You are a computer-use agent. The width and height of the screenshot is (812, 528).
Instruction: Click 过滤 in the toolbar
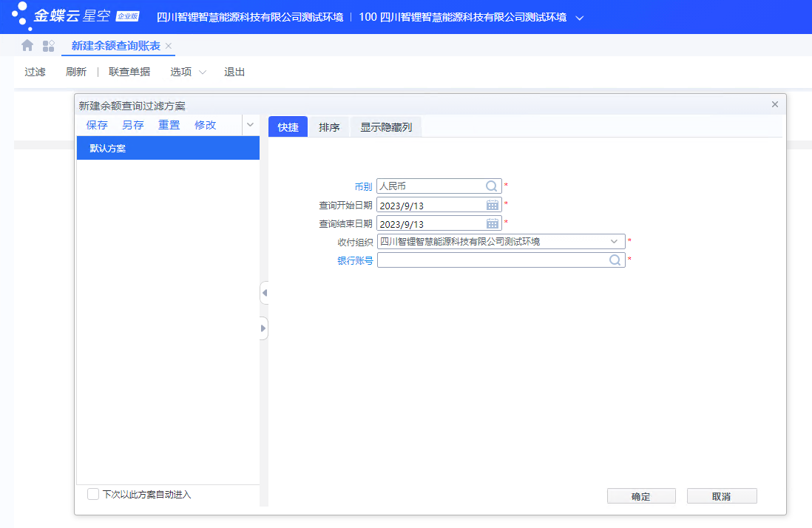(x=35, y=72)
